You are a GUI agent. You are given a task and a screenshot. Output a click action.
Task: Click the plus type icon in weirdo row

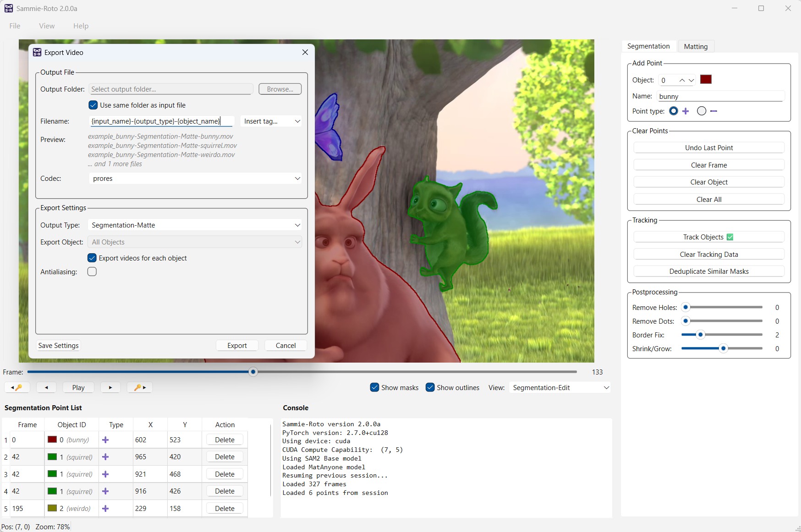(x=105, y=509)
